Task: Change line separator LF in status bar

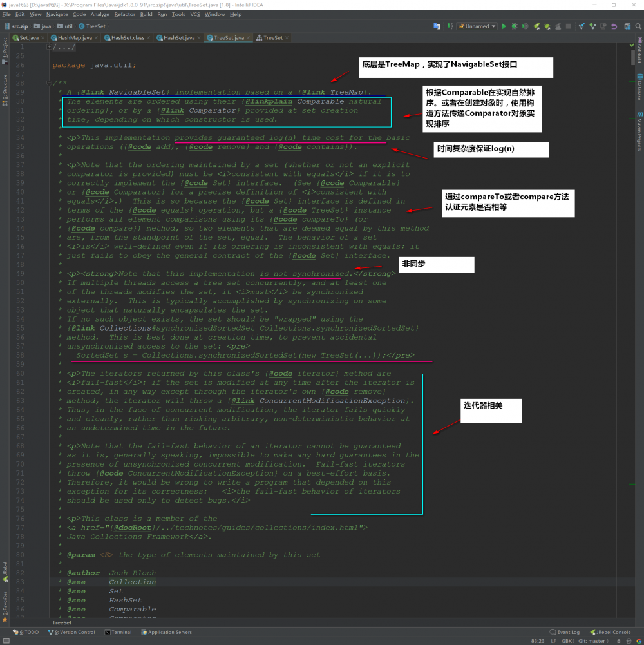Action: click(554, 641)
